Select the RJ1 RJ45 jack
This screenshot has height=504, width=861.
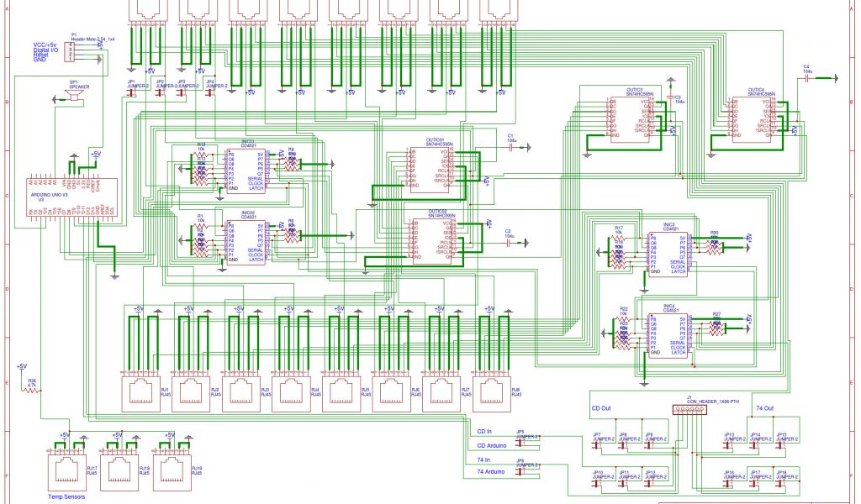[139, 392]
